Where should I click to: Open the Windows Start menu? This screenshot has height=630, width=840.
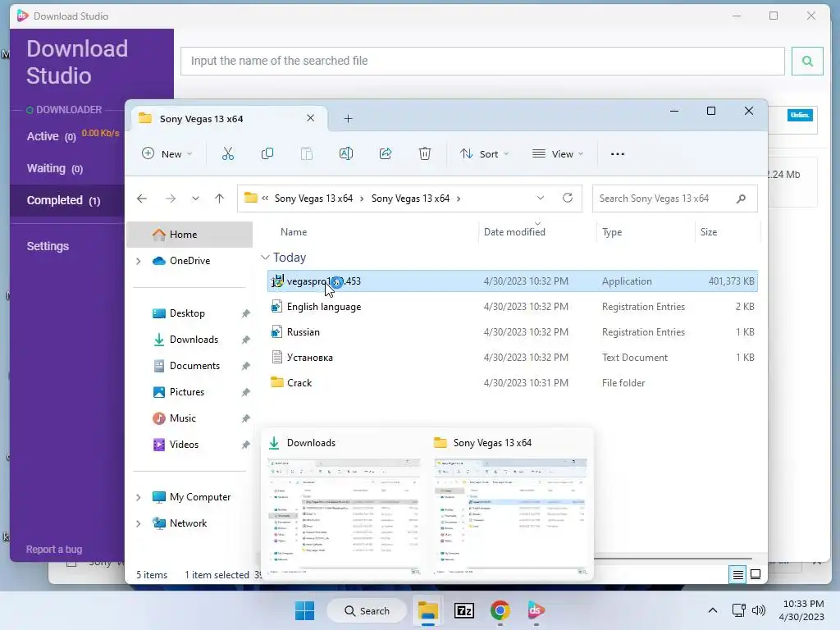[305, 610]
